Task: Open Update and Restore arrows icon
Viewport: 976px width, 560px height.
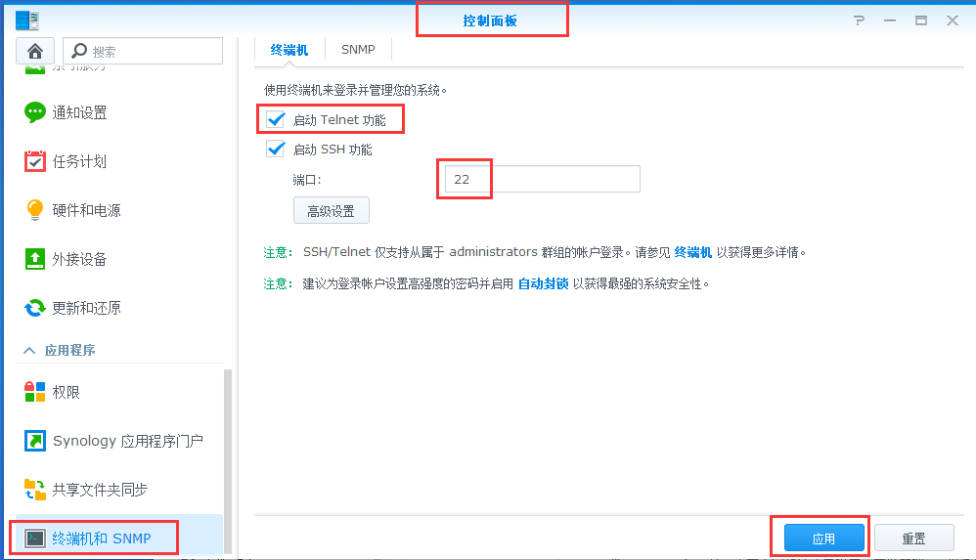Action: coord(35,308)
